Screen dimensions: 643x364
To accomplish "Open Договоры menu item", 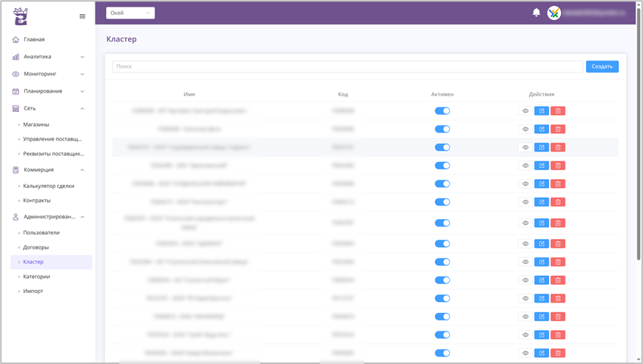I will (36, 248).
